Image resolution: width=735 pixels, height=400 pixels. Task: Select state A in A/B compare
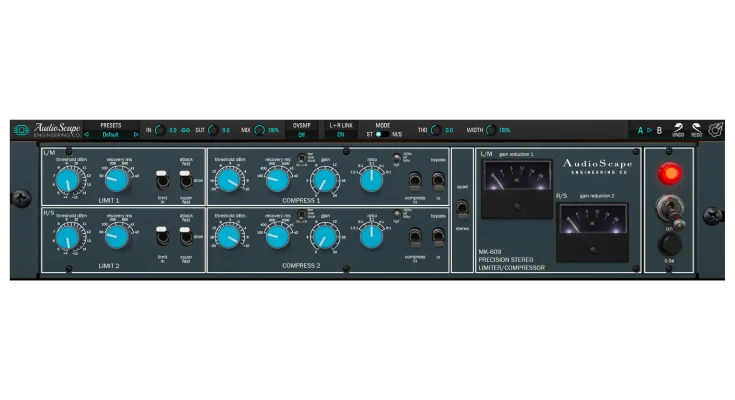(640, 130)
